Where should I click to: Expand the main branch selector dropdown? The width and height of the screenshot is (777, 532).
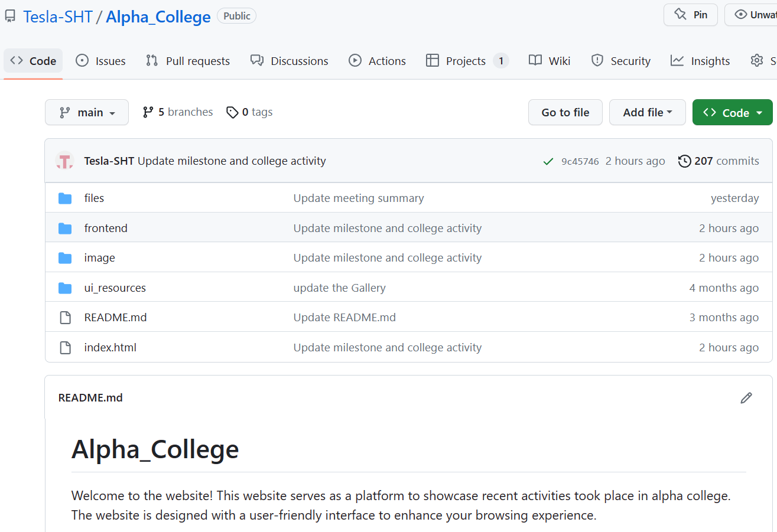point(87,112)
